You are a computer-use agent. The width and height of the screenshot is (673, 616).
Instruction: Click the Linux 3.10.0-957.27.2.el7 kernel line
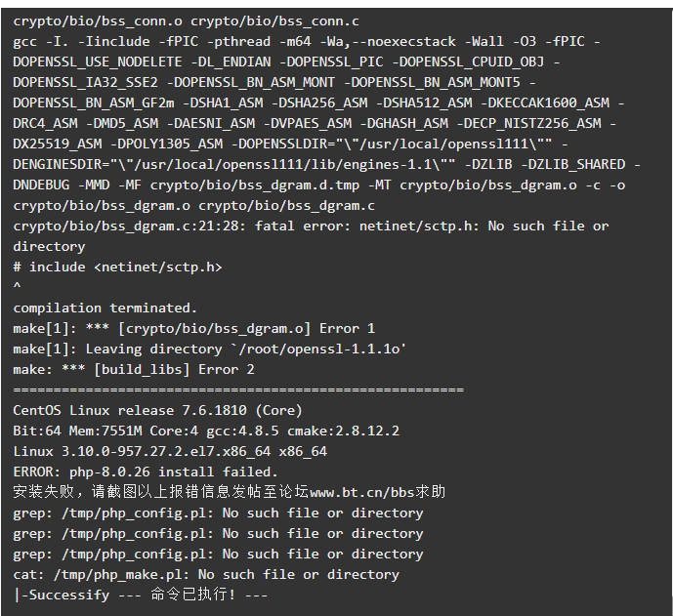(170, 452)
